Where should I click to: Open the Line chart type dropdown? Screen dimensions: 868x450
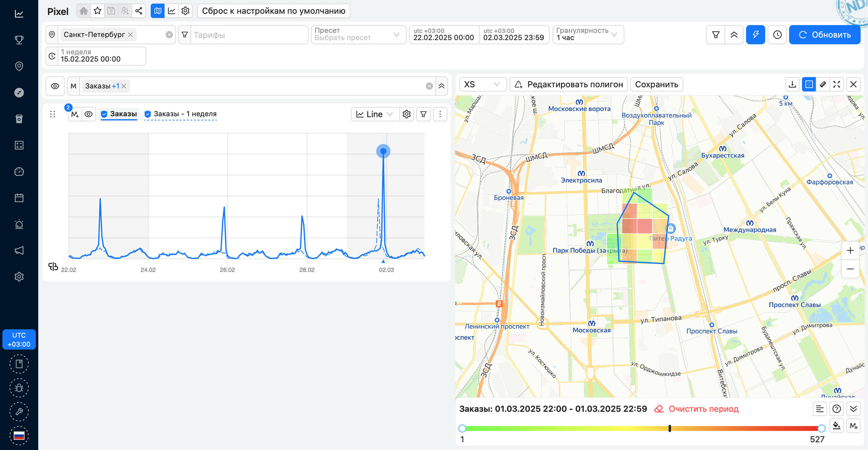coord(375,114)
